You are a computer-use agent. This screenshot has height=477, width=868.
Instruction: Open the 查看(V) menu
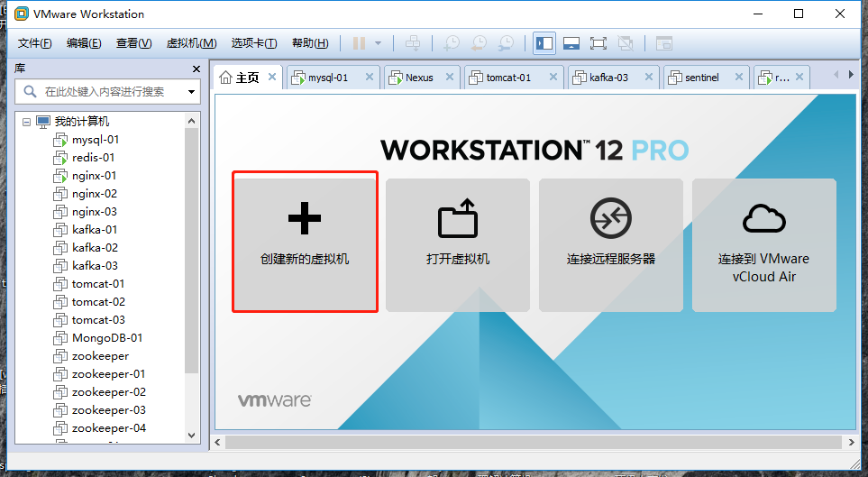134,43
